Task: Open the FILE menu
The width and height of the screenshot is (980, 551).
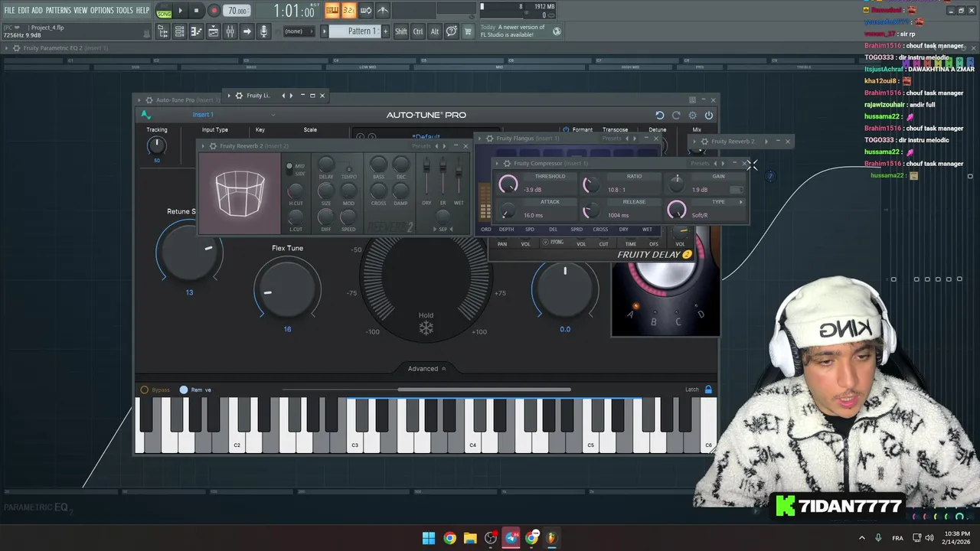Action: click(x=9, y=10)
